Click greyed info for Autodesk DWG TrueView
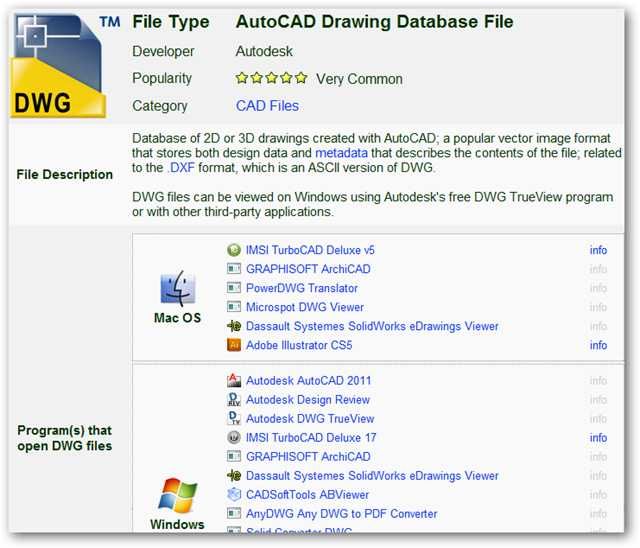This screenshot has width=640, height=548. (x=598, y=419)
